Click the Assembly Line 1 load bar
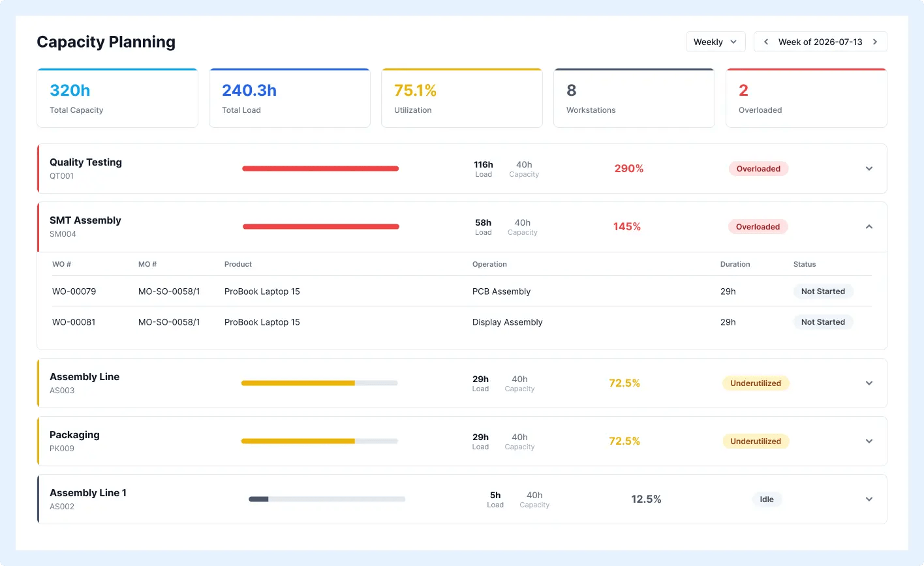Viewport: 924px width, 566px height. (x=327, y=499)
